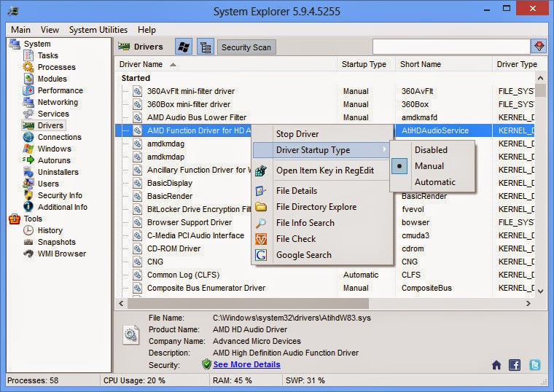This screenshot has width=554, height=392.
Task: Open the Help menu
Action: pyautogui.click(x=147, y=30)
